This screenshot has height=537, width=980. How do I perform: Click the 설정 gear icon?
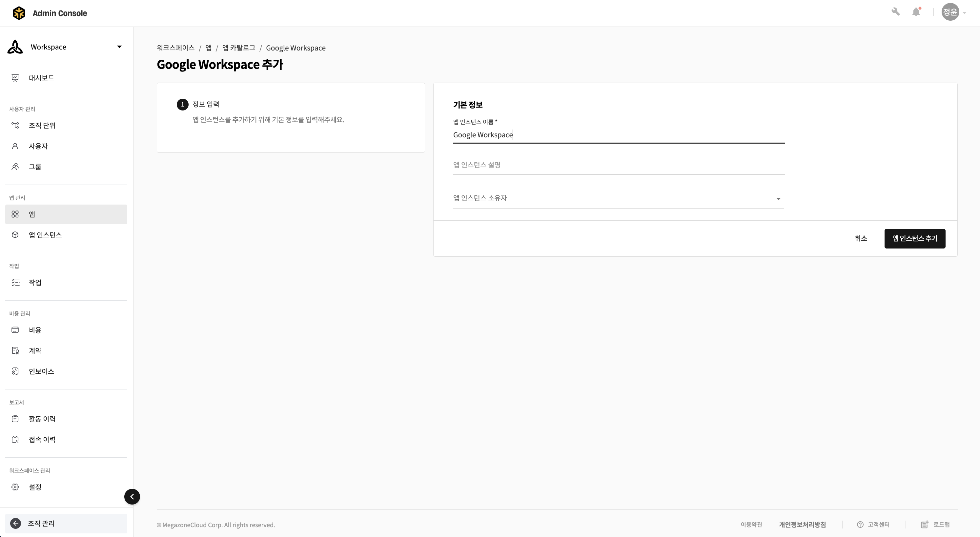click(15, 487)
